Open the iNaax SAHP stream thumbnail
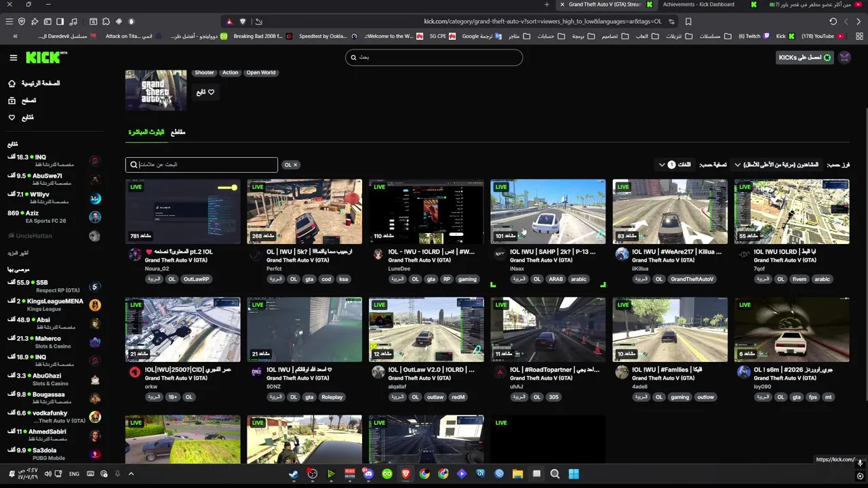Viewport: 868px width, 488px height. pyautogui.click(x=548, y=211)
